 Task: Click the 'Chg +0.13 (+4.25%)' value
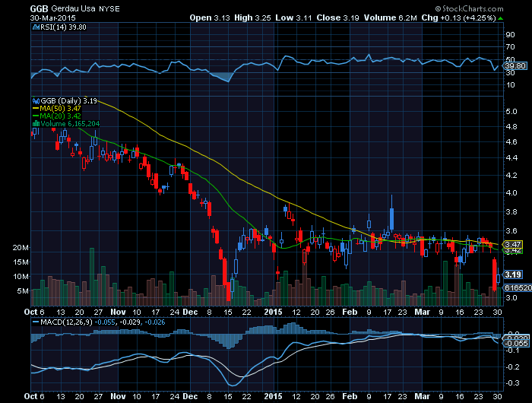tap(459, 17)
